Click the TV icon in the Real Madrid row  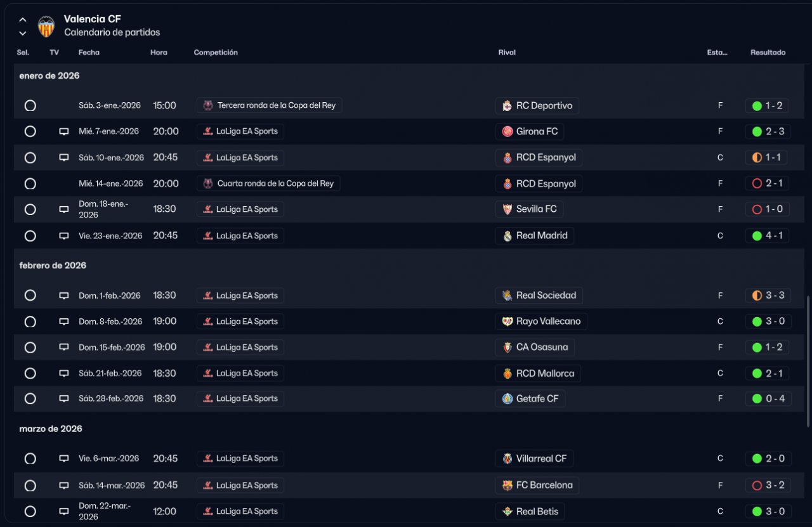pyautogui.click(x=64, y=235)
